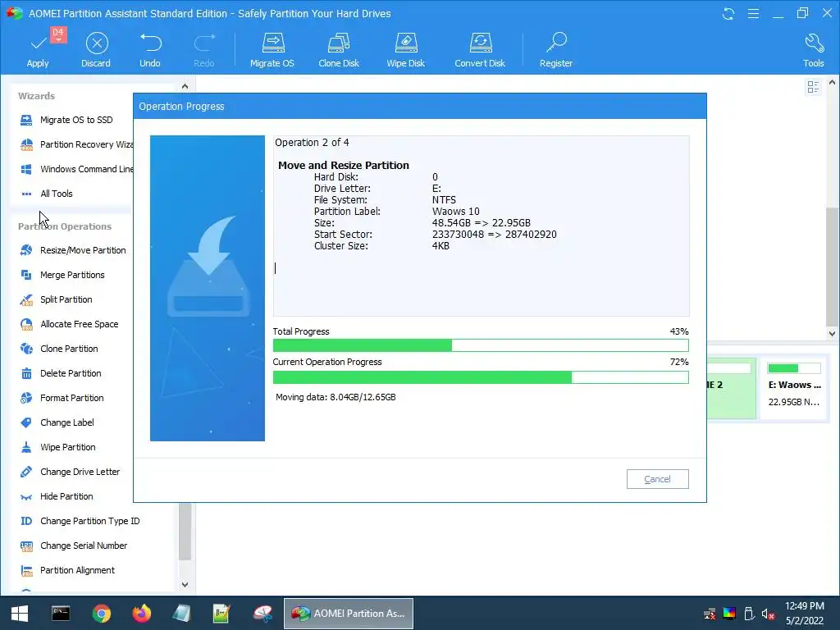Choose Partition Alignment operation
The image size is (840, 630).
click(x=67, y=571)
